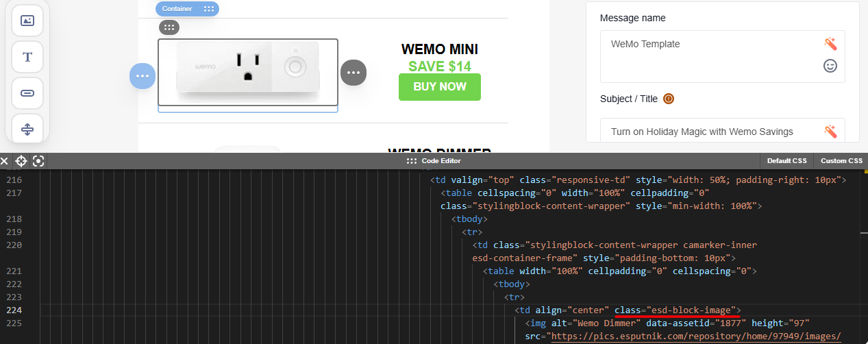This screenshot has height=344, width=868.
Task: Click the drag handle beside Container label
Action: pos(209,9)
